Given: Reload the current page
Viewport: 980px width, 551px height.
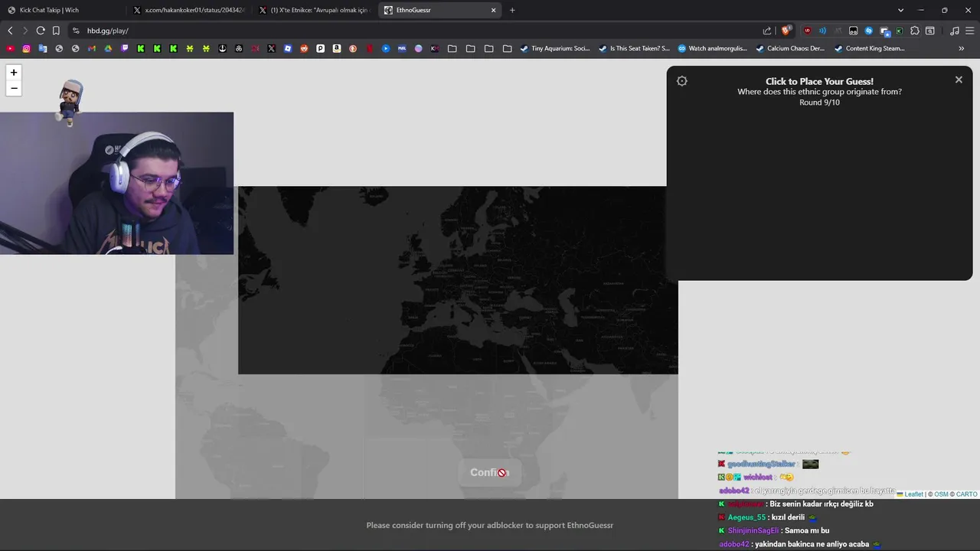Looking at the screenshot, I should (41, 31).
